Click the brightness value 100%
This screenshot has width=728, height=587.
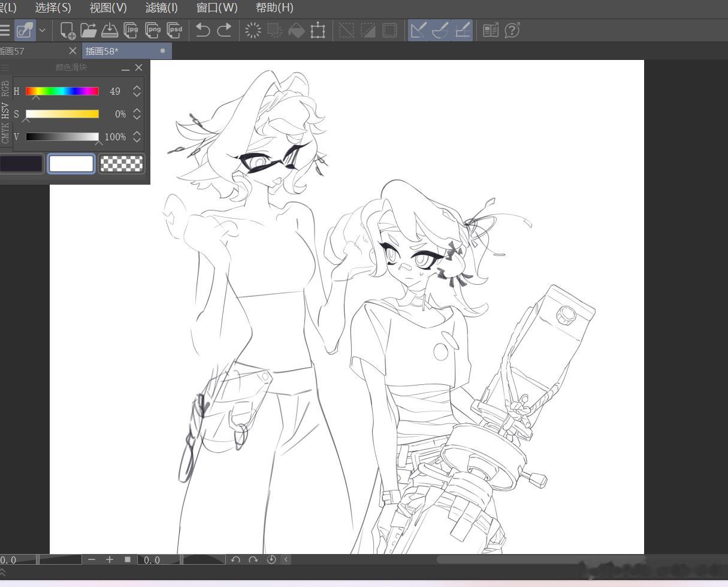[115, 137]
